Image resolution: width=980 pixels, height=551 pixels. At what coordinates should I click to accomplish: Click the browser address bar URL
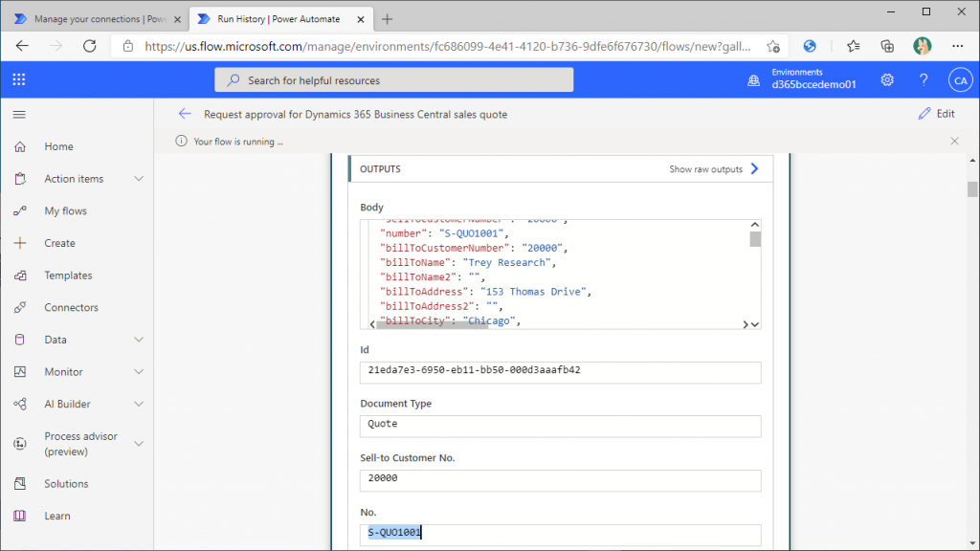coord(447,46)
